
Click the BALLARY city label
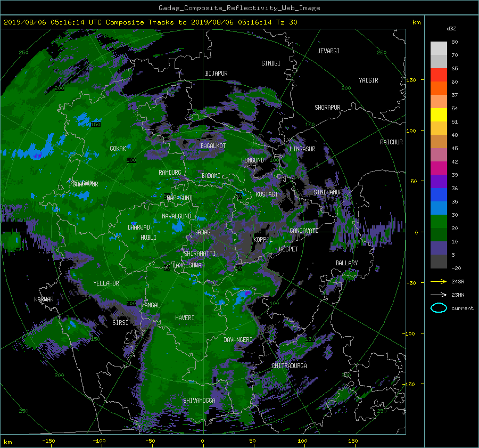click(x=346, y=263)
